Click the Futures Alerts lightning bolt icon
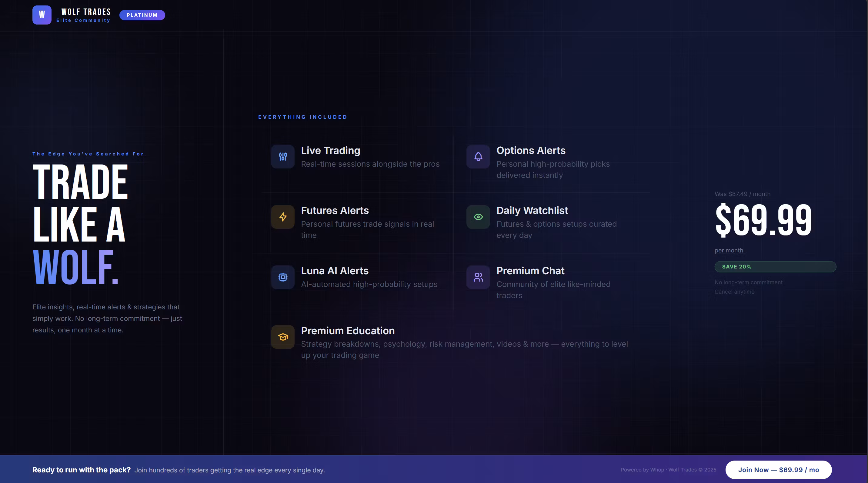 (x=283, y=217)
